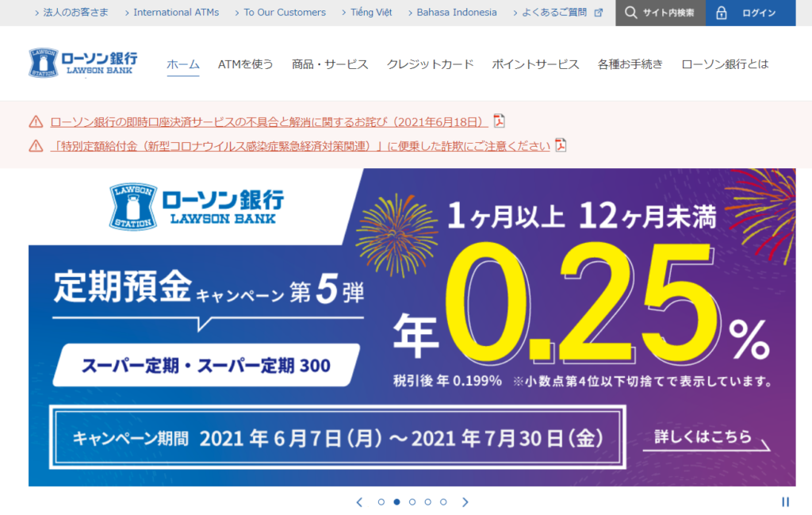
Task: Click the Lawson Bank logo in header
Action: (x=83, y=63)
